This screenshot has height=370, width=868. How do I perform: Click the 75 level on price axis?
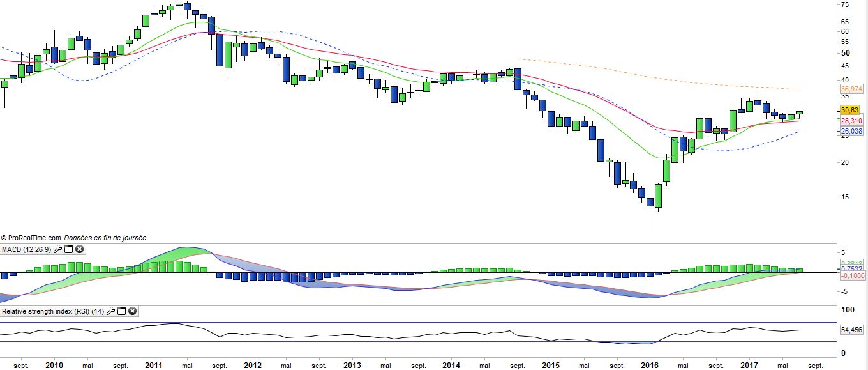point(844,5)
